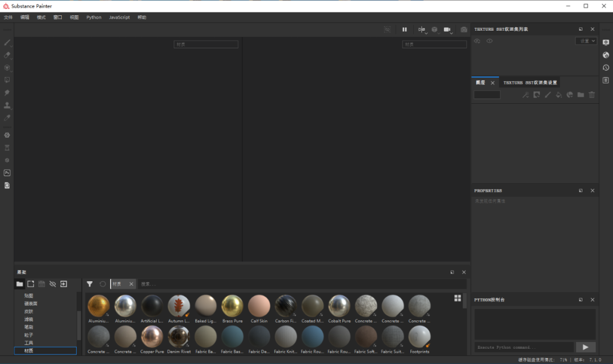Screen dimensions: 613x364
Task: Remove the 材质 filter tag in shelf
Action: 131,284
